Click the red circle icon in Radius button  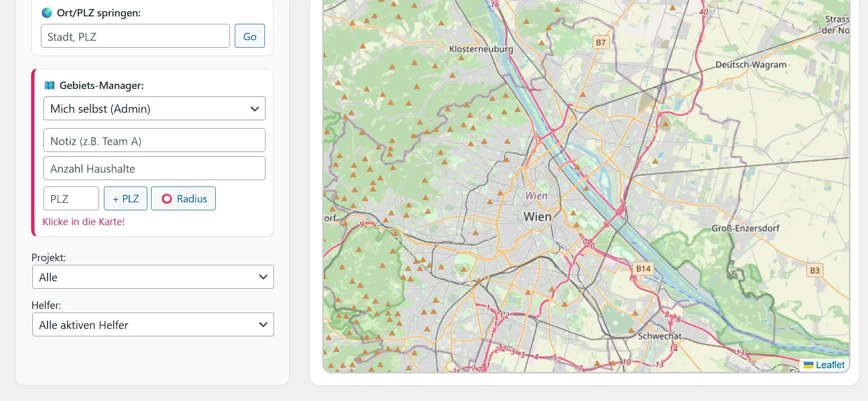tap(167, 199)
